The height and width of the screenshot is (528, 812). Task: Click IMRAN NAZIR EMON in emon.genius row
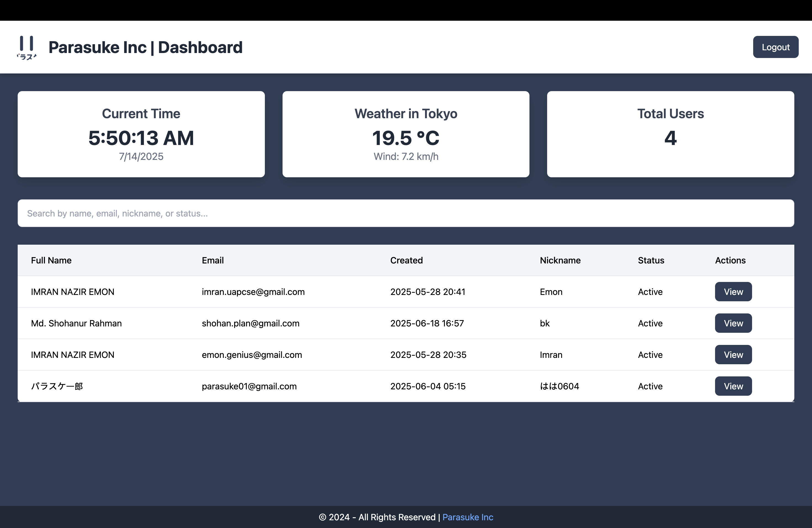click(72, 355)
